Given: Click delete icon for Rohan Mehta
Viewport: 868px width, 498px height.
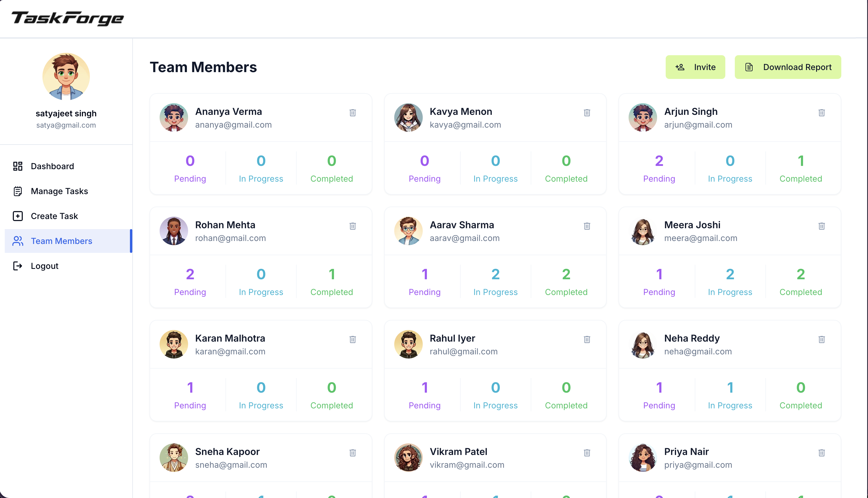Looking at the screenshot, I should (352, 226).
